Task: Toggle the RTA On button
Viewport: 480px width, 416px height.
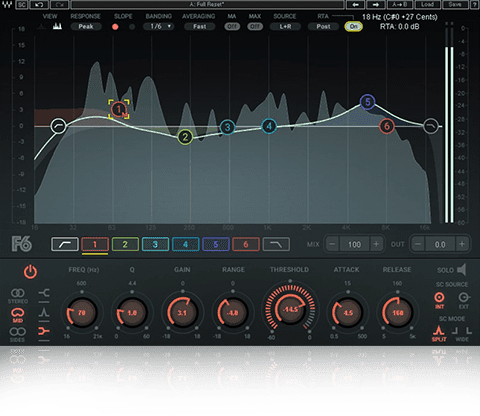Action: click(354, 27)
